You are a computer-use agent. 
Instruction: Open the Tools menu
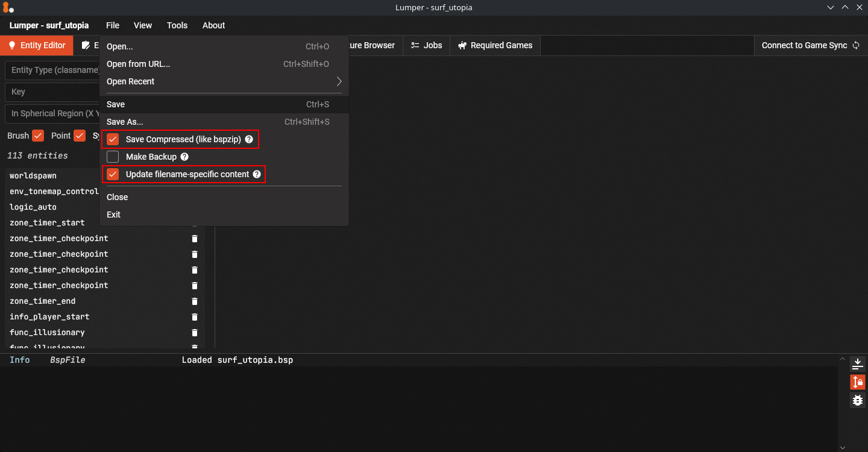[177, 25]
